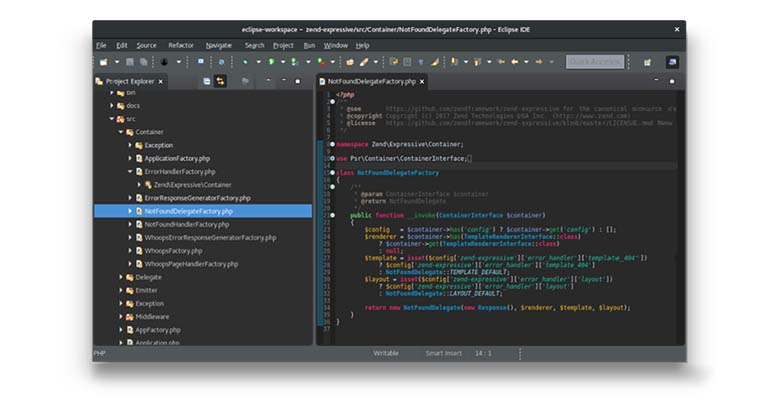768x403 pixels.
Task: Collapse the Container folder
Action: [x=121, y=132]
